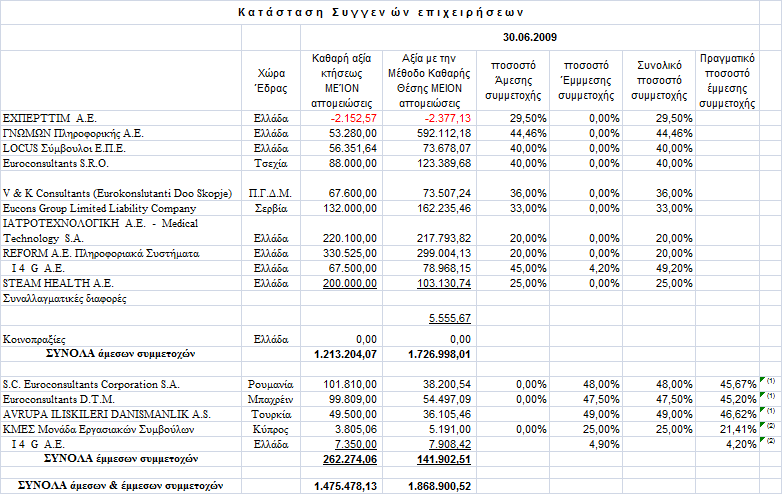Click the country cell Τσεχία
Screen dimensions: 782x494
click(x=271, y=164)
